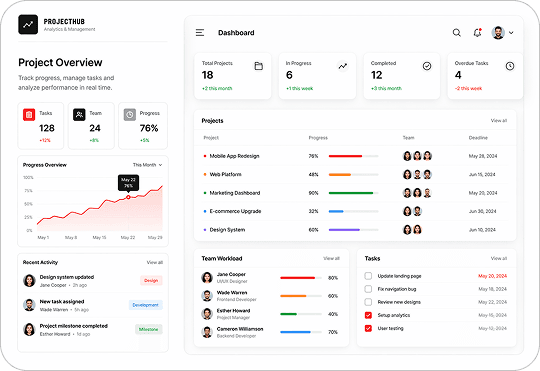The height and width of the screenshot is (371, 540).
Task: Click the red Tasks clipboard icon
Action: [29, 114]
